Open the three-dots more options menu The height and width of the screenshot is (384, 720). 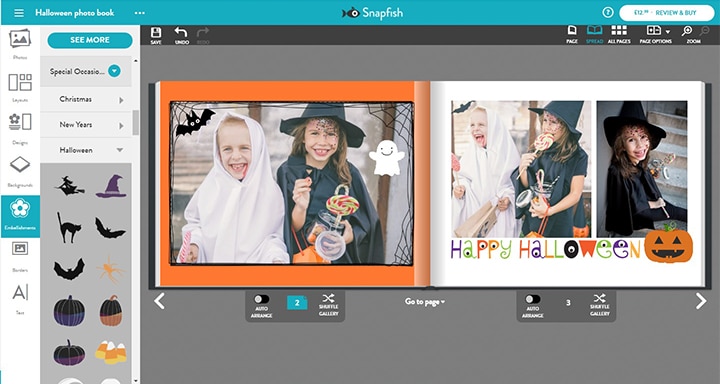[140, 13]
